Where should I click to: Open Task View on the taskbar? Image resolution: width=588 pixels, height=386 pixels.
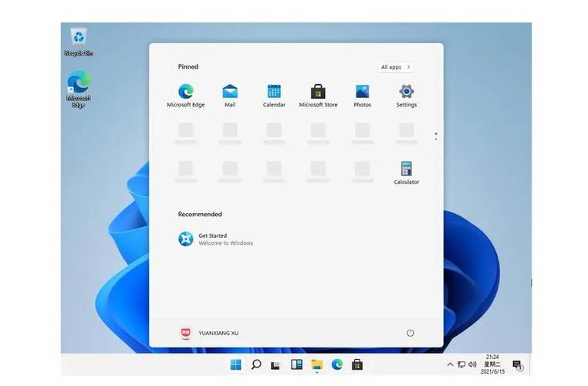(276, 364)
